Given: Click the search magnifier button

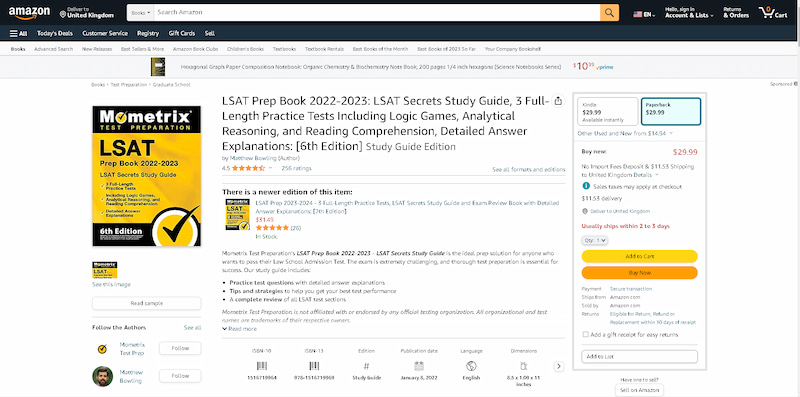Looking at the screenshot, I should coord(609,13).
